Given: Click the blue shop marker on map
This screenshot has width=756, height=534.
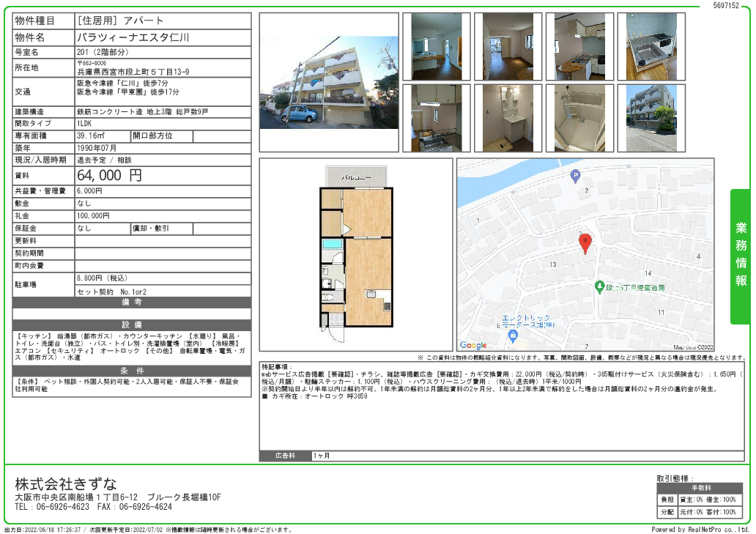Looking at the screenshot, I should 512,336.
